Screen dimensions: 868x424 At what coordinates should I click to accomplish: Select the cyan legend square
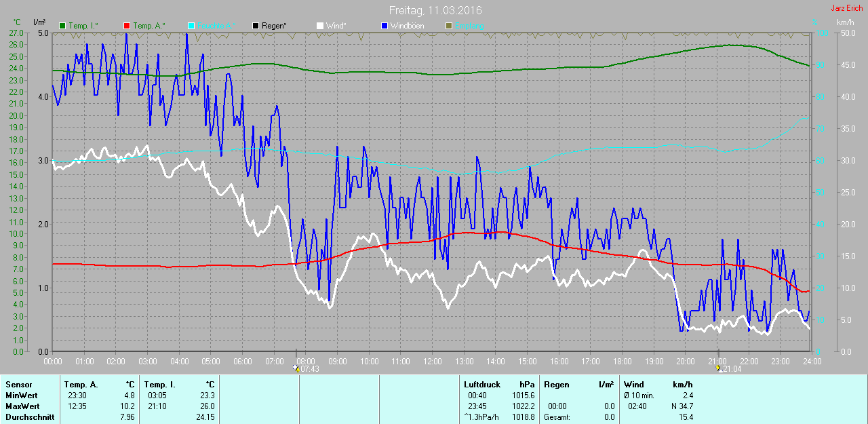pos(191,26)
